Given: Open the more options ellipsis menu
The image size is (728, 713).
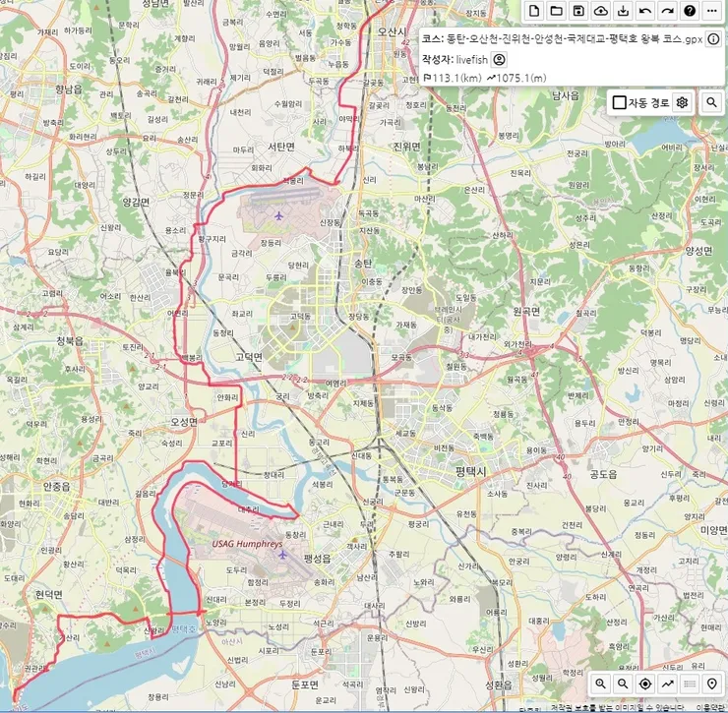Looking at the screenshot, I should (x=712, y=11).
